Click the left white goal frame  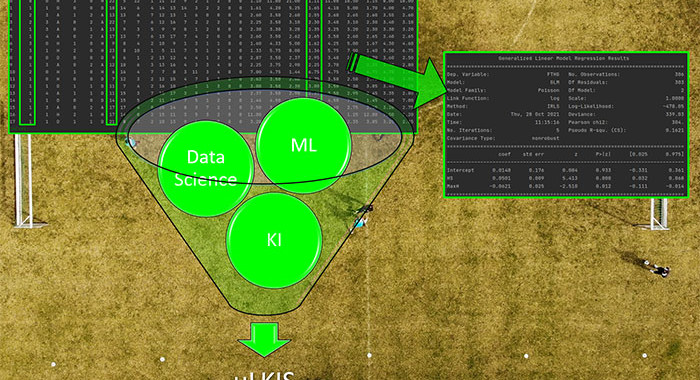[x=27, y=181]
